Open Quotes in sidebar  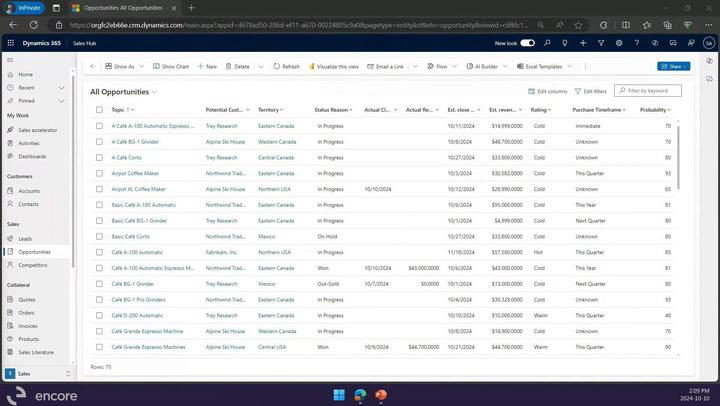tap(27, 299)
